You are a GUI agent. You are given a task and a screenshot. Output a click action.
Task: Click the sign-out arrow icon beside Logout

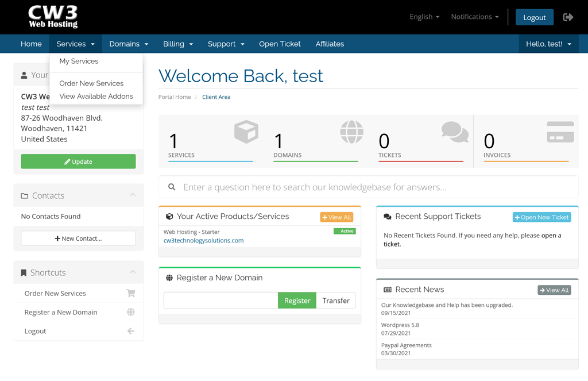click(x=568, y=17)
